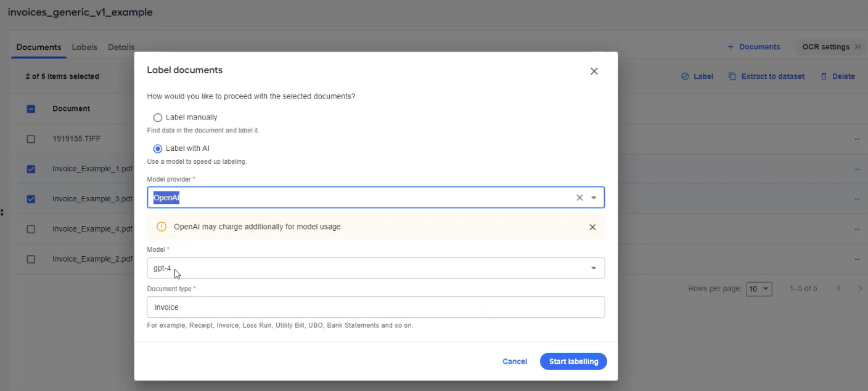Click Extract to dataset action
Screen dimensions: 868x391
tap(766, 76)
